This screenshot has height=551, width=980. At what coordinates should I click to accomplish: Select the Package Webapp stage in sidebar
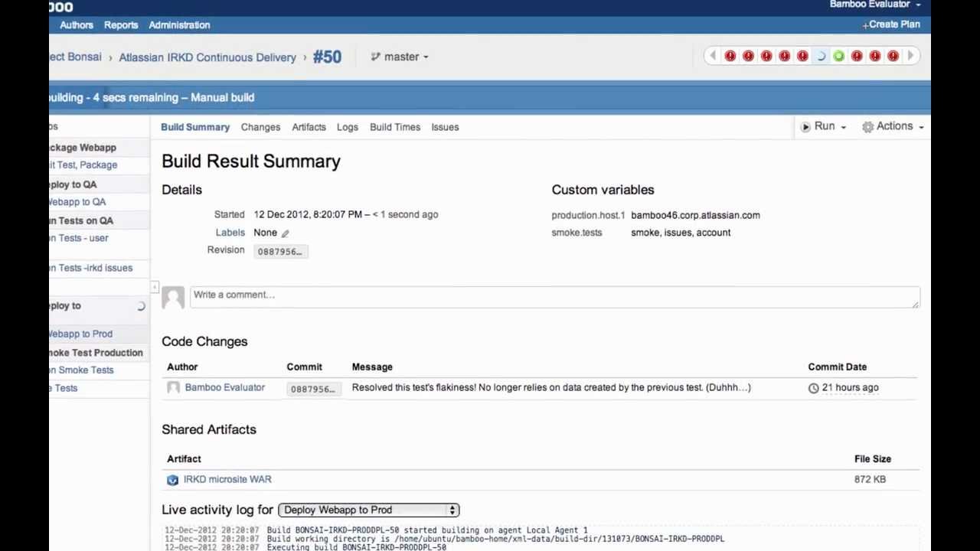[x=83, y=148]
